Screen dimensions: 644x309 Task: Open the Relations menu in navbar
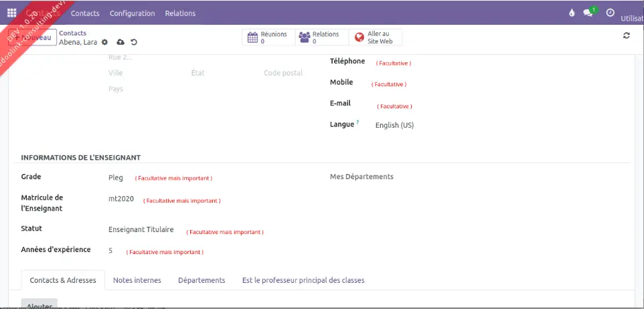180,13
